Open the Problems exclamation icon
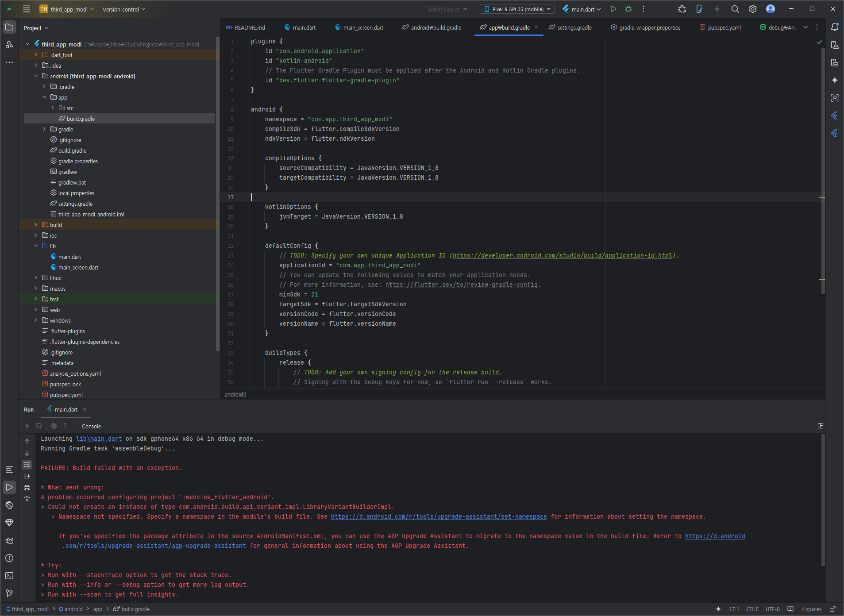Image resolution: width=844 pixels, height=616 pixels. click(x=9, y=558)
